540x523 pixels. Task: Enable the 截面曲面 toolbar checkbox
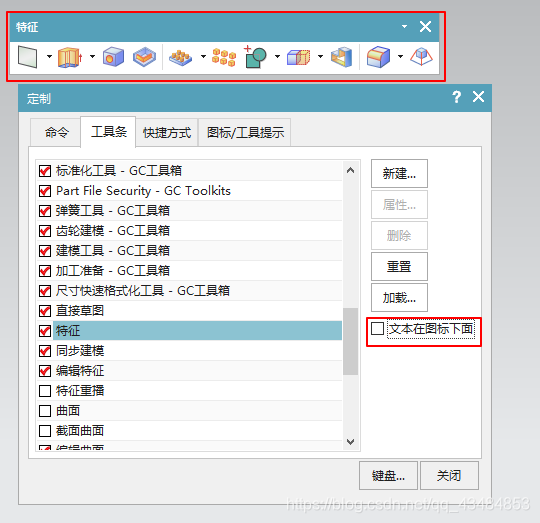(45, 431)
